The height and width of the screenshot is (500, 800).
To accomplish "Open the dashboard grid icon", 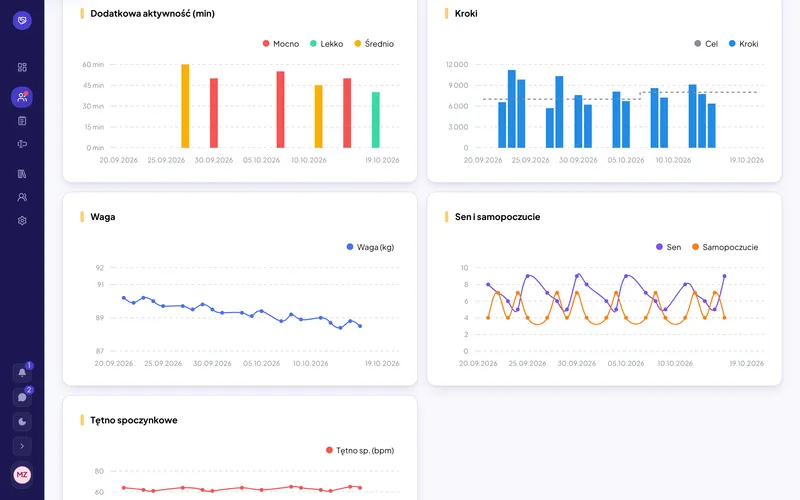I will (x=22, y=67).
